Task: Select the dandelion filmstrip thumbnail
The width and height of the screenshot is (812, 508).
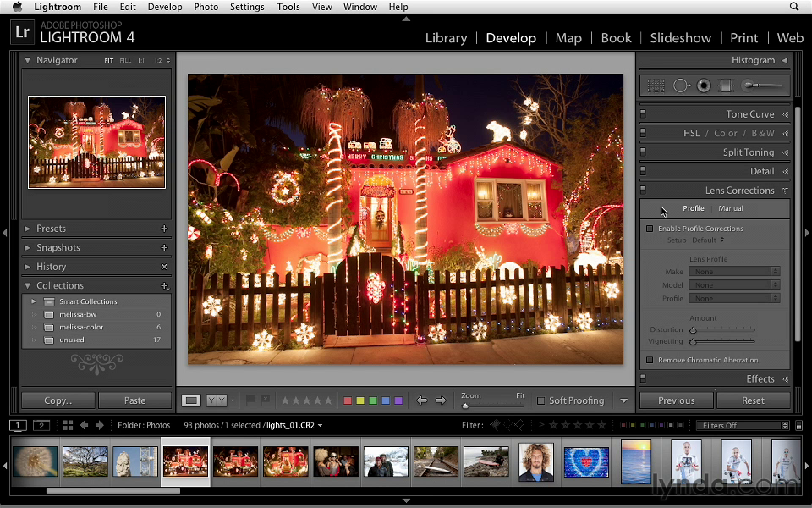Action: click(36, 461)
